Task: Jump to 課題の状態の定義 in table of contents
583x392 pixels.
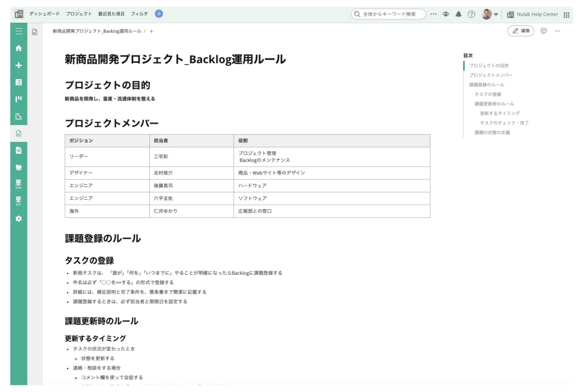Action: pos(492,132)
